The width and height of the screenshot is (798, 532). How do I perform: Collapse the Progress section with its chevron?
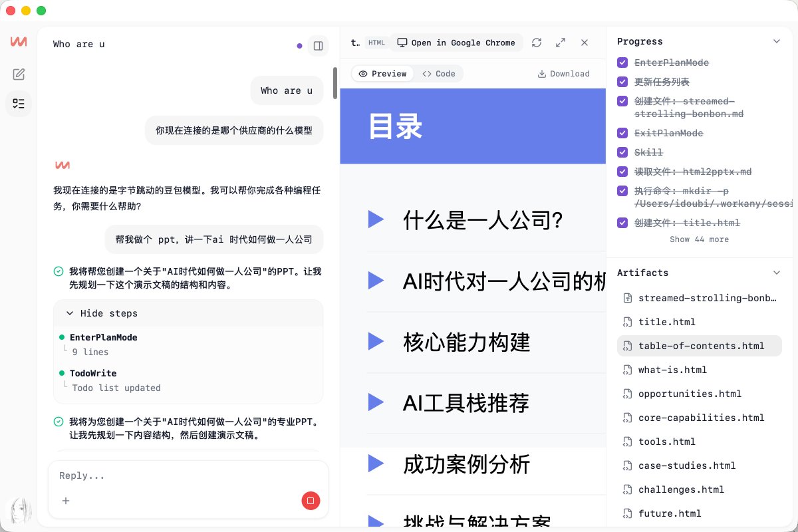(777, 41)
